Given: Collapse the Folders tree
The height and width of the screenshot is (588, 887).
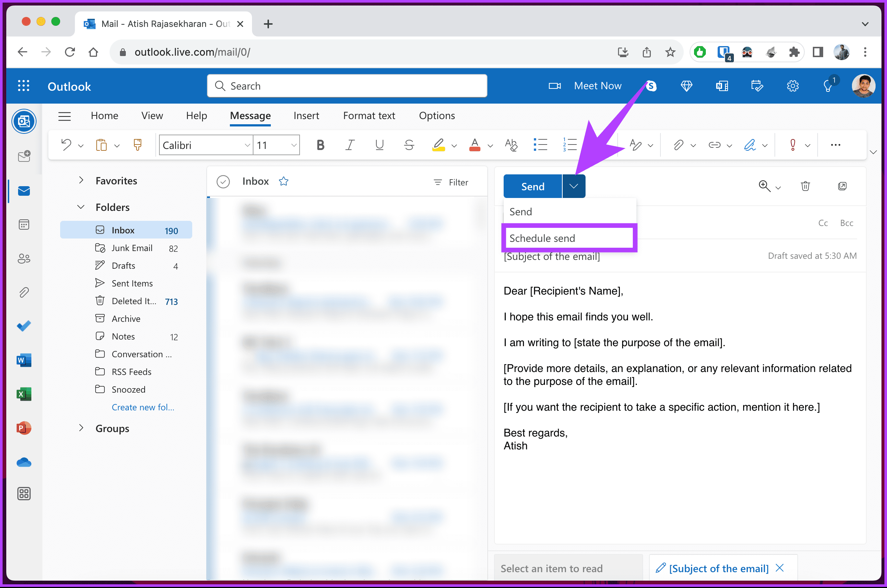Looking at the screenshot, I should click(x=81, y=207).
